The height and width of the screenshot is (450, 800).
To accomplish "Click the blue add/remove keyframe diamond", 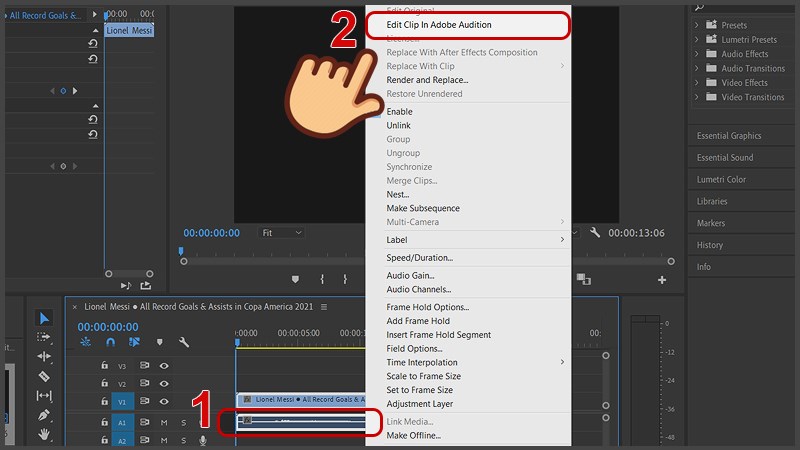I will point(63,91).
